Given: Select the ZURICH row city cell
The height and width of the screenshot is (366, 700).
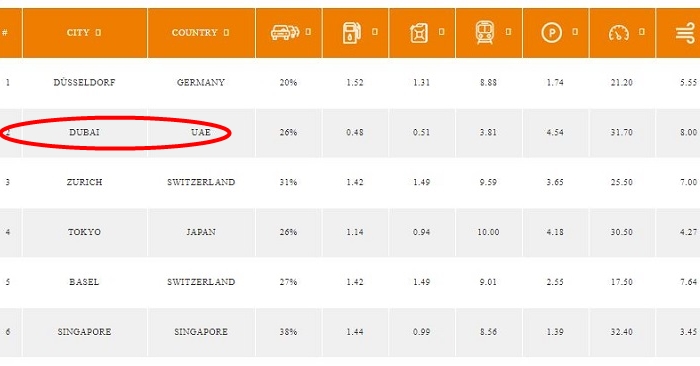Looking at the screenshot, I should coord(84,182).
